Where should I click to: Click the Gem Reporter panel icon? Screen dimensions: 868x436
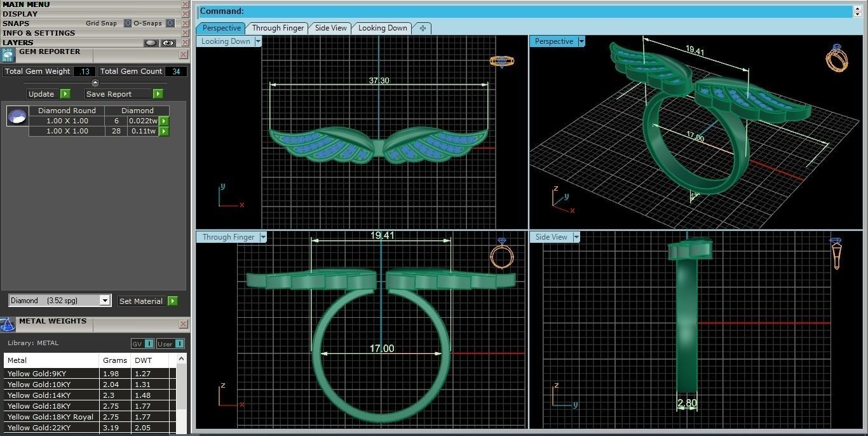click(8, 55)
